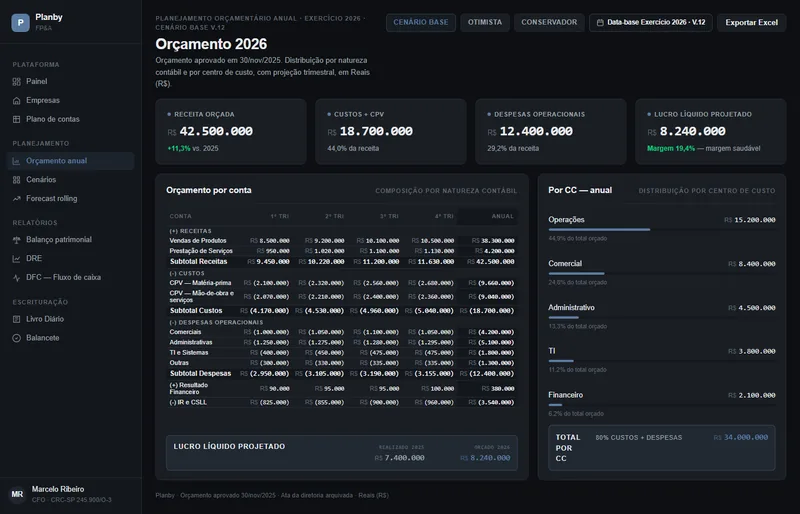Open Livro Diário
The width and height of the screenshot is (800, 514).
(70, 319)
